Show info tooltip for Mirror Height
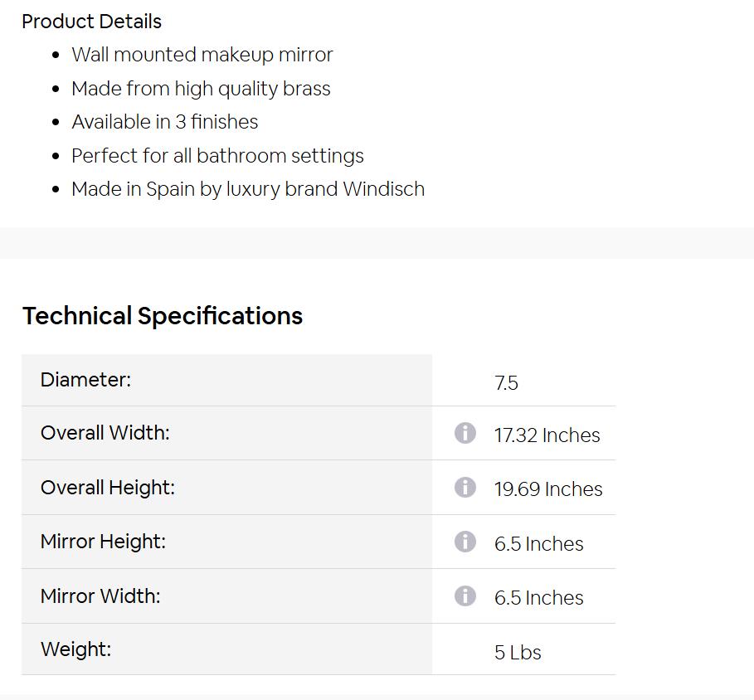 [465, 542]
